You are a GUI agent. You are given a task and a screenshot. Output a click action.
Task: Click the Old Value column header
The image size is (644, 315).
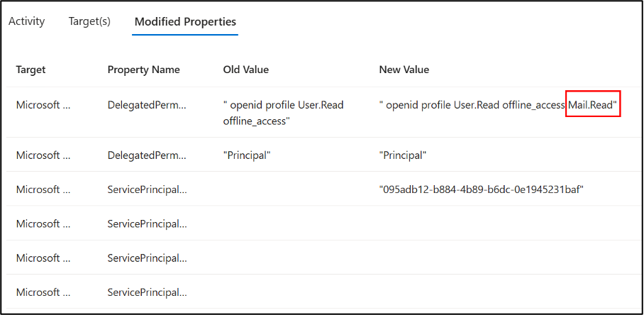tap(245, 70)
